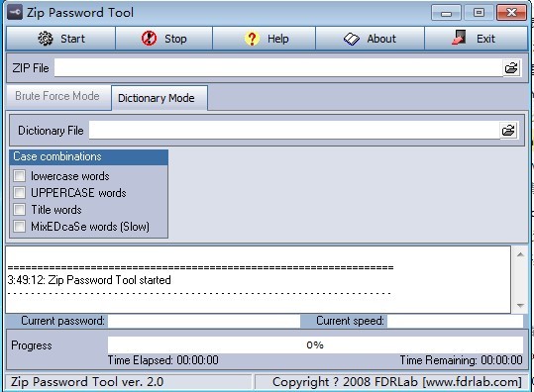
Task: Enable UPPERCASE words checkbox
Action: tap(20, 193)
